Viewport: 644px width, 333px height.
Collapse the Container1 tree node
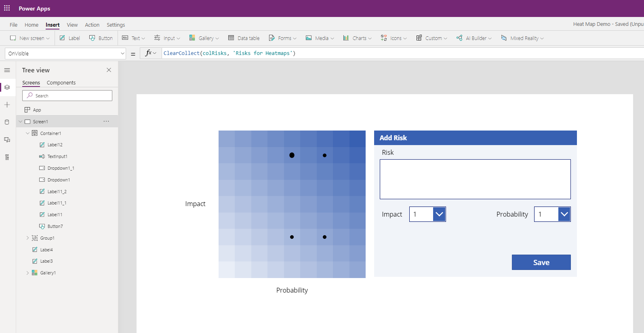click(27, 133)
